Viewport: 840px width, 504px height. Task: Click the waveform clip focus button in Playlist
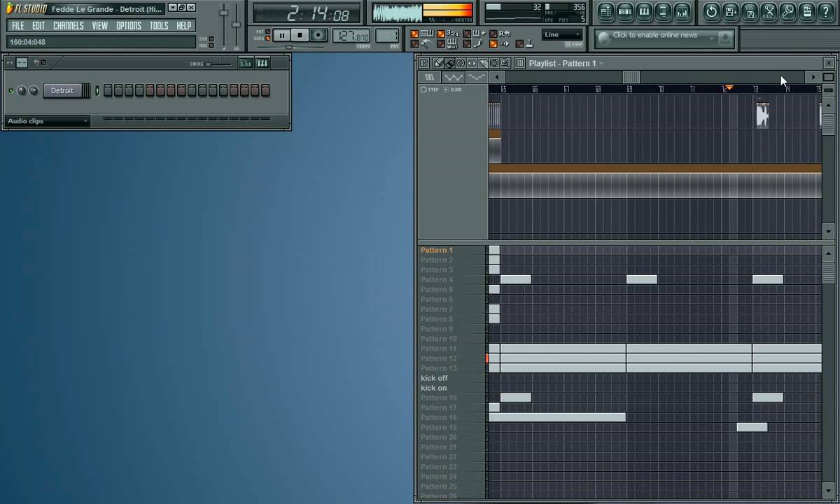tap(430, 77)
